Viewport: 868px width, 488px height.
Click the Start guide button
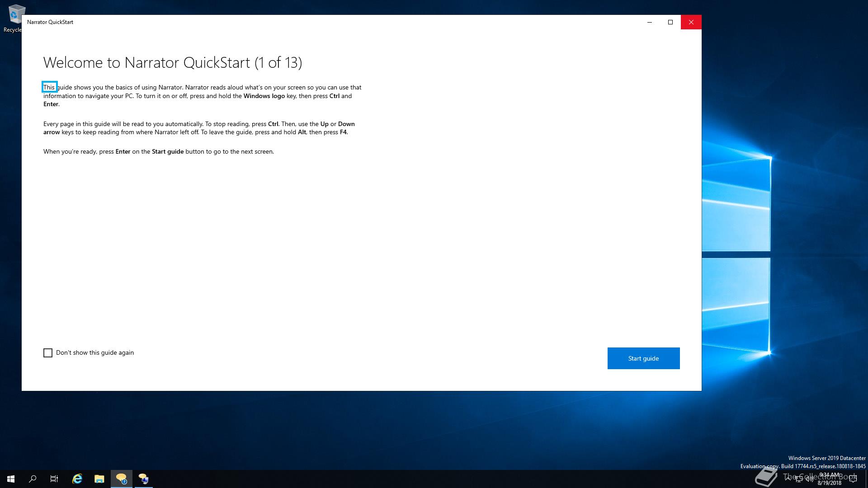643,358
